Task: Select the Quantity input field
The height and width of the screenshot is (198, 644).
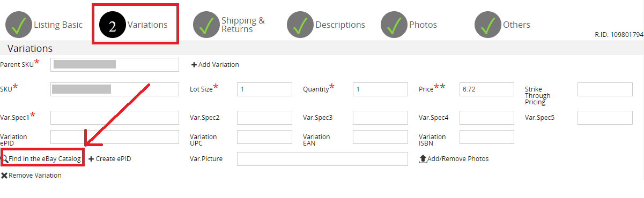Action: [x=380, y=89]
